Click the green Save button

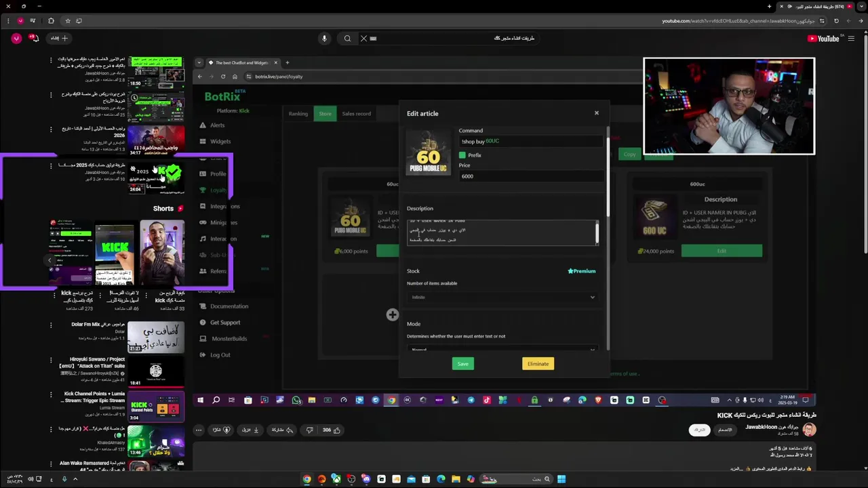click(x=462, y=364)
